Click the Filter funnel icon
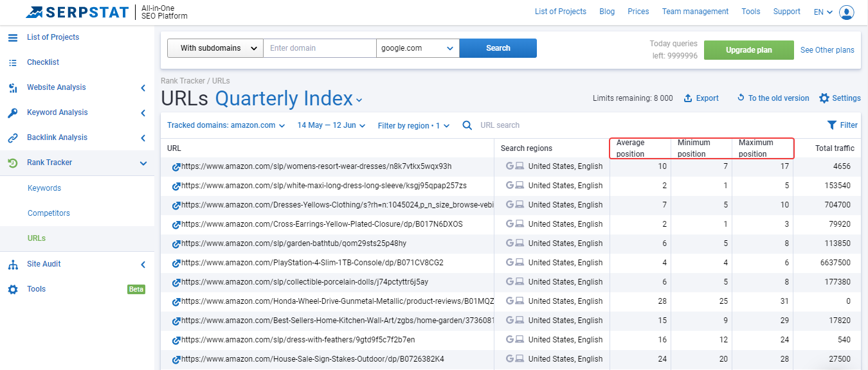Screen dimensions: 868x370 click(x=832, y=125)
